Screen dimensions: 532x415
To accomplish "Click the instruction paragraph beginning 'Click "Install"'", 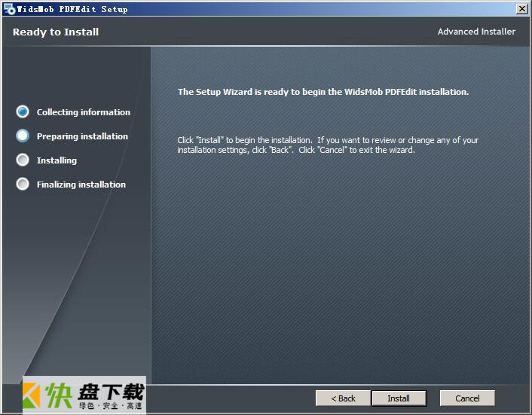I will [x=328, y=145].
